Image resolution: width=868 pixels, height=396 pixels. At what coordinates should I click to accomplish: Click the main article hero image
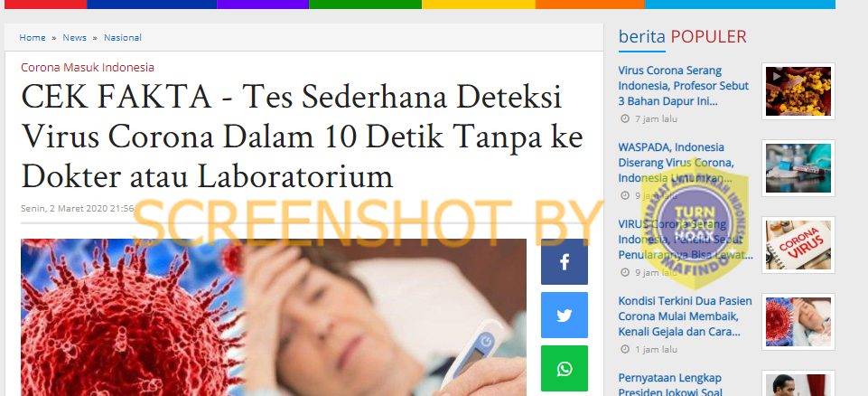coord(274,317)
